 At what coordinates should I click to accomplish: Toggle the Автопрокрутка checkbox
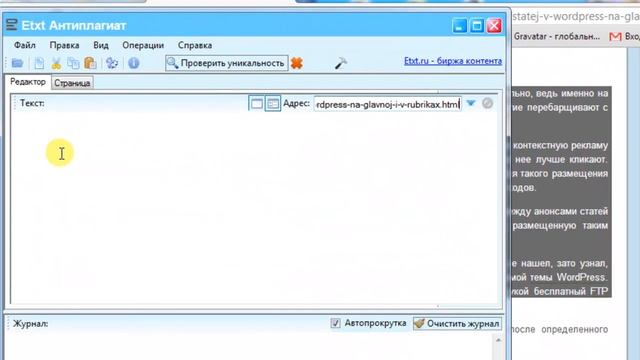coord(335,323)
